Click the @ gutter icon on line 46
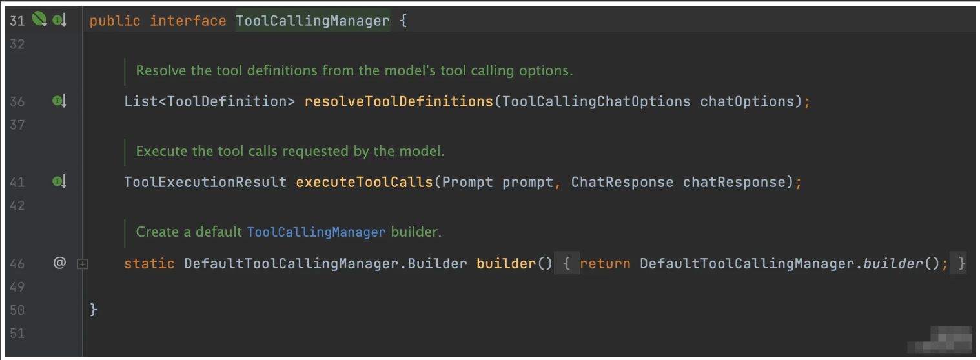 click(x=59, y=263)
